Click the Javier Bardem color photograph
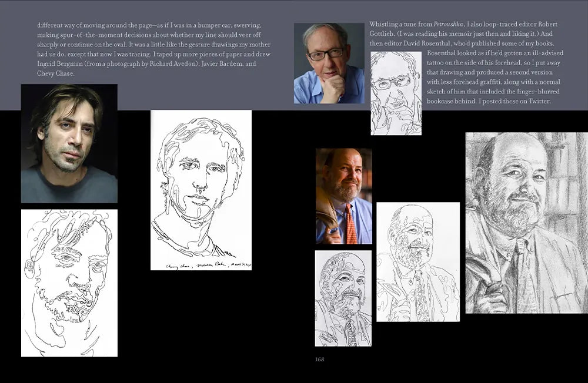This screenshot has height=383, width=588. (69, 143)
